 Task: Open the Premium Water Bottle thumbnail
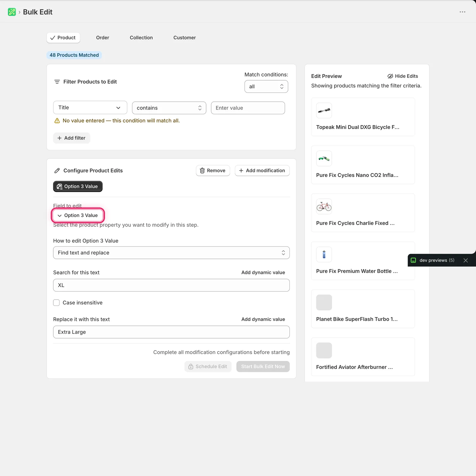324,254
